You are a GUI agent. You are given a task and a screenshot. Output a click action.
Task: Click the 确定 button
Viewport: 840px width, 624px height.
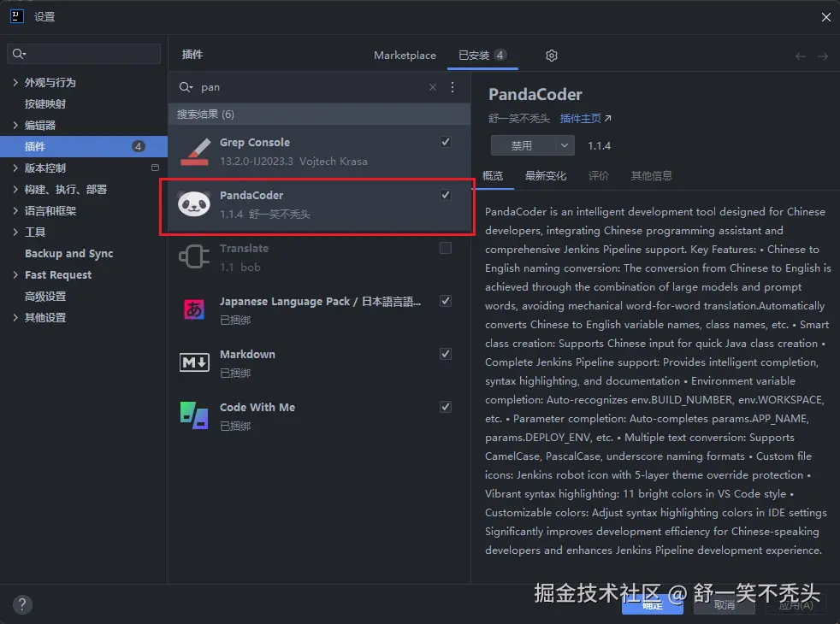click(x=653, y=605)
